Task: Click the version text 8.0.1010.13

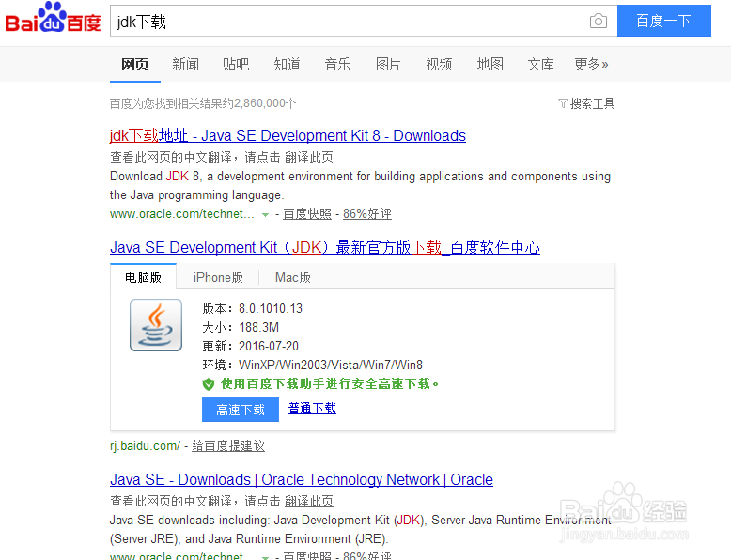Action: pos(271,309)
